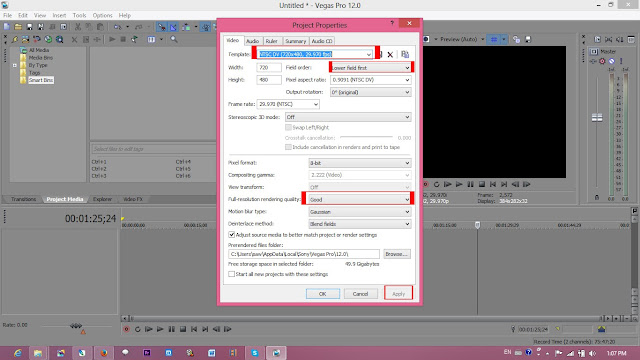Click play icon in Project Media toolbar
This screenshot has width=640, height=360.
pyautogui.click(x=112, y=40)
